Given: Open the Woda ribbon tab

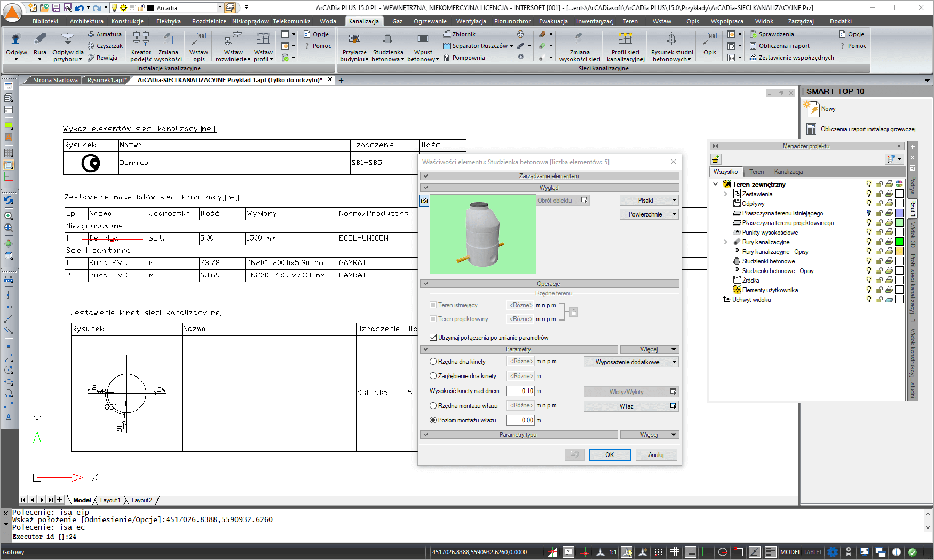Looking at the screenshot, I should [x=328, y=21].
